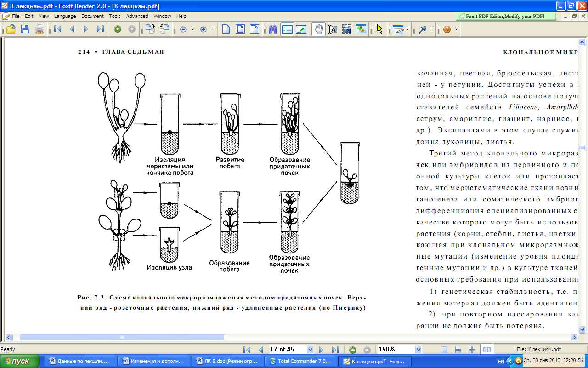Screen dimensions: 588x368
Task: Expand Zoom In dropdown arrow
Action: [213, 29]
